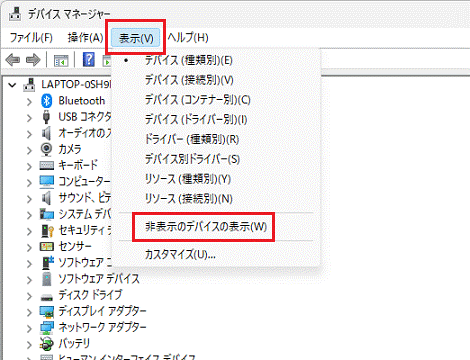This screenshot has width=470, height=360.
Task: Select the キーボード tree label
Action: coord(78,166)
